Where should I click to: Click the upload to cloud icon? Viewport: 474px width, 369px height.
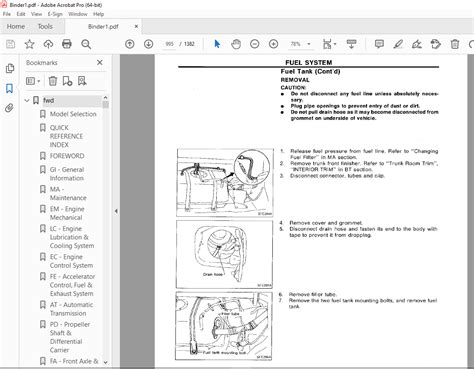tap(48, 44)
